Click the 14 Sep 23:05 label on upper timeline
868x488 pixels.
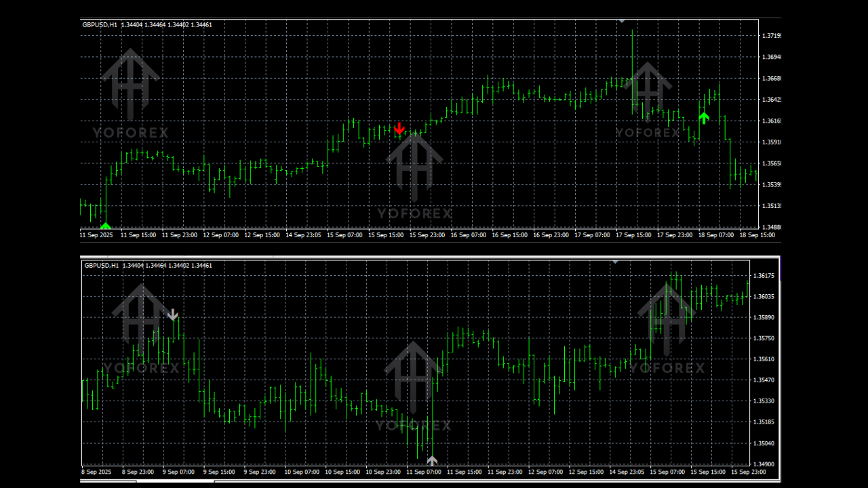[x=302, y=235]
